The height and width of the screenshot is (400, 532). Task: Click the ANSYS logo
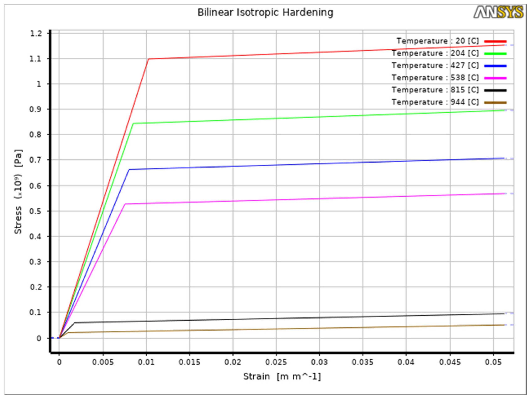(498, 12)
